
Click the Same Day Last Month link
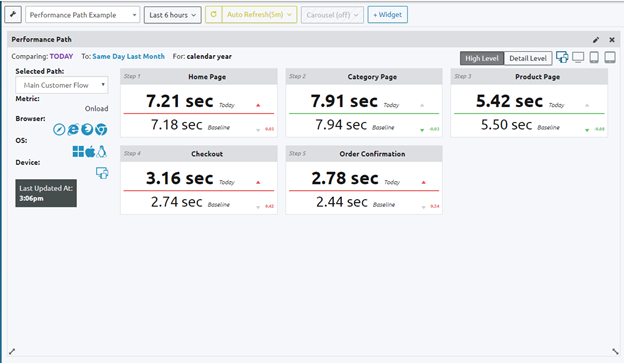click(x=128, y=57)
